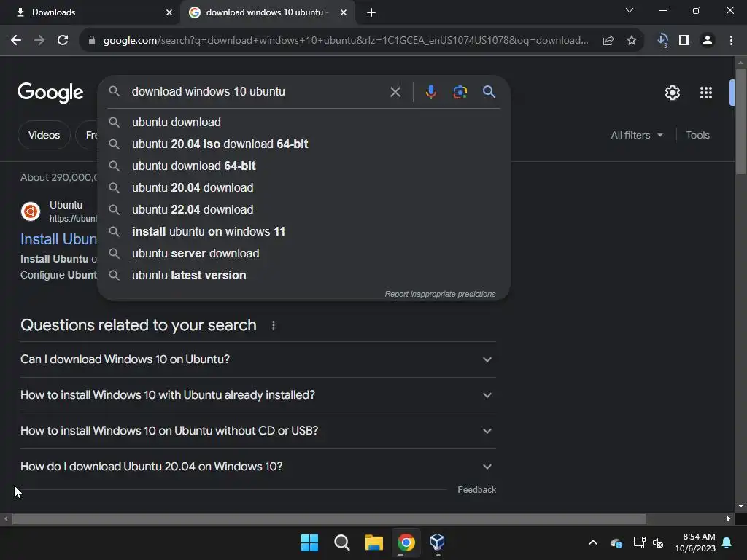Open File Explorer from taskbar
The image size is (747, 560).
374,542
